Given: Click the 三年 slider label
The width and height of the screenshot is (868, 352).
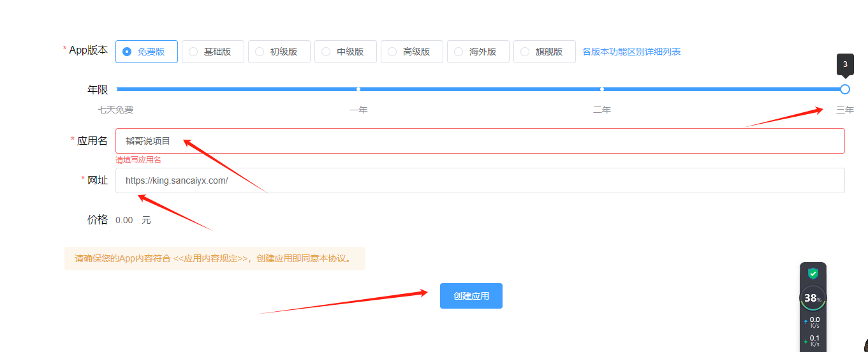Looking at the screenshot, I should point(845,110).
